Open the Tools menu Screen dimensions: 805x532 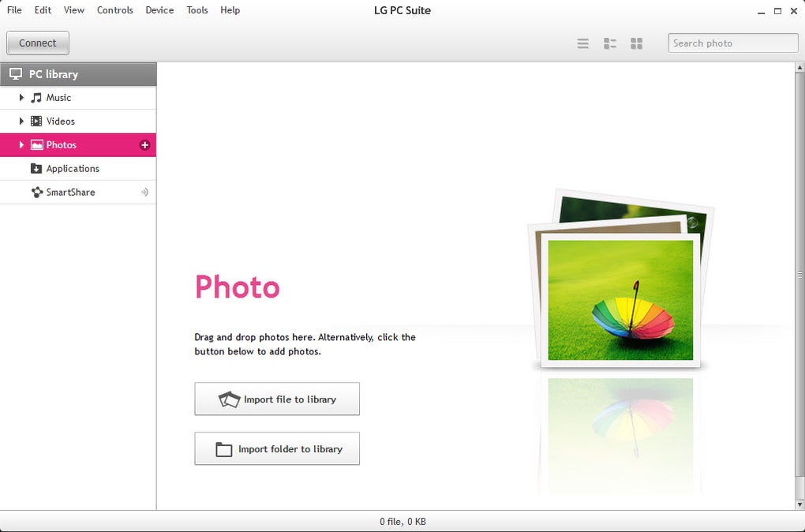(x=197, y=10)
